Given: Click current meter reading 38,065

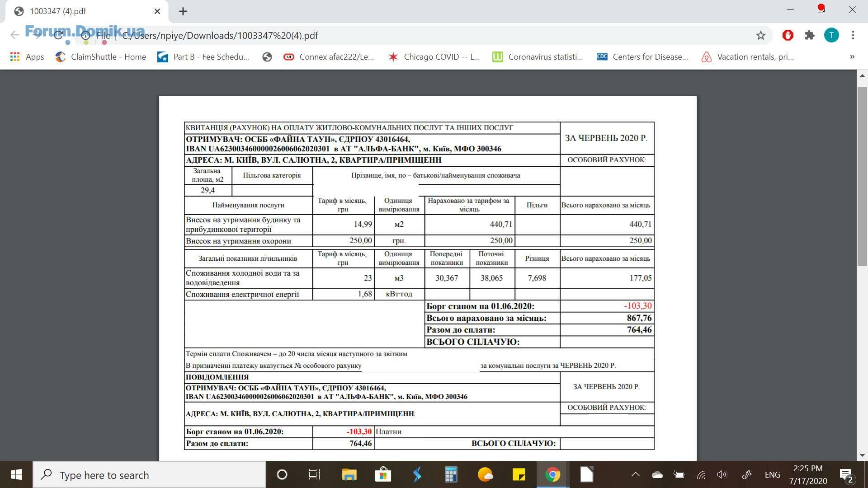Looking at the screenshot, I should click(492, 278).
